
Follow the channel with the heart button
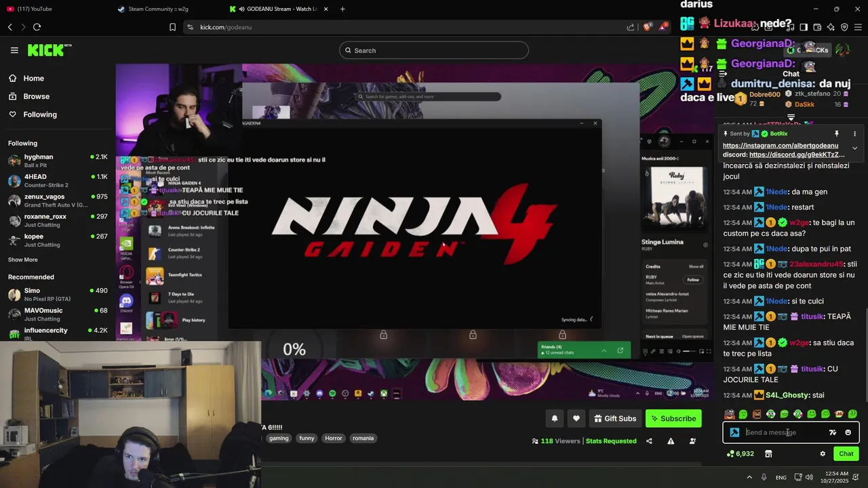point(576,419)
